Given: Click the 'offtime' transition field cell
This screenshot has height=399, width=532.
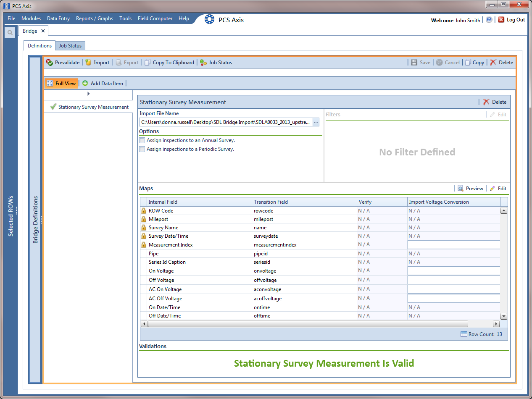Looking at the screenshot, I should [x=304, y=316].
